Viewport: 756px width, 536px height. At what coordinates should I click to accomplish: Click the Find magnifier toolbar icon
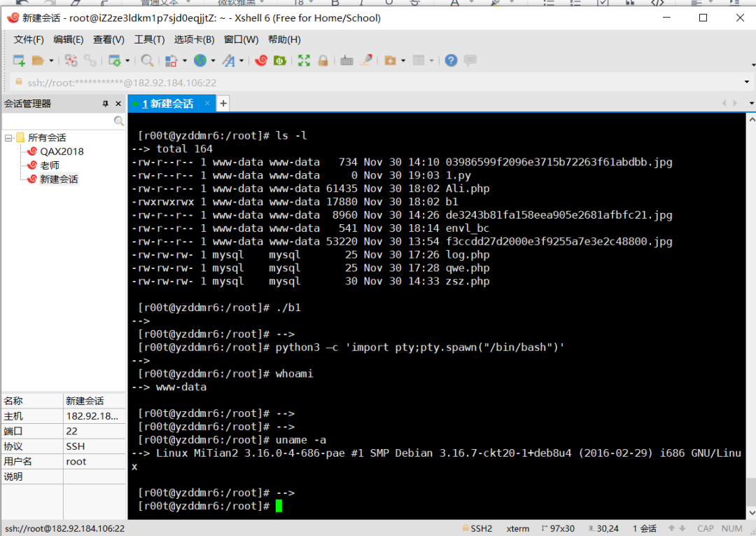147,60
